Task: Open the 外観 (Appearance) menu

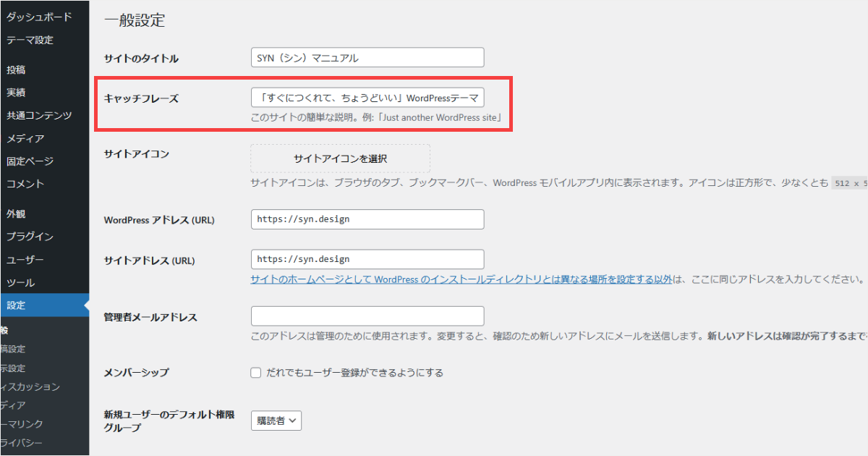Action: coord(20,213)
